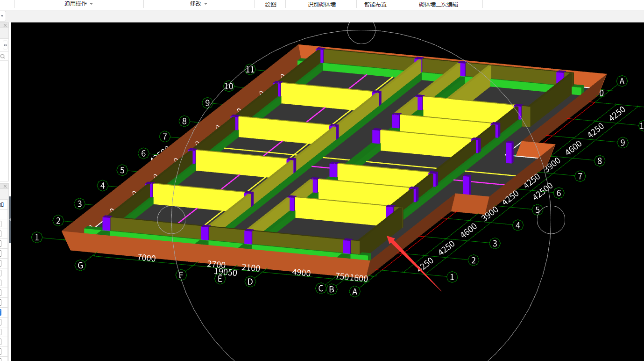Click the left-side axis bubble 7
The image size is (644, 361).
tap(164, 137)
